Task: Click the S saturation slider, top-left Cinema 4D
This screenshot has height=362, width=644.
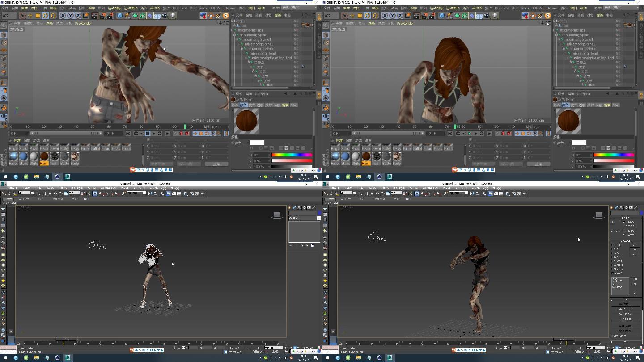Action: [x=292, y=160]
